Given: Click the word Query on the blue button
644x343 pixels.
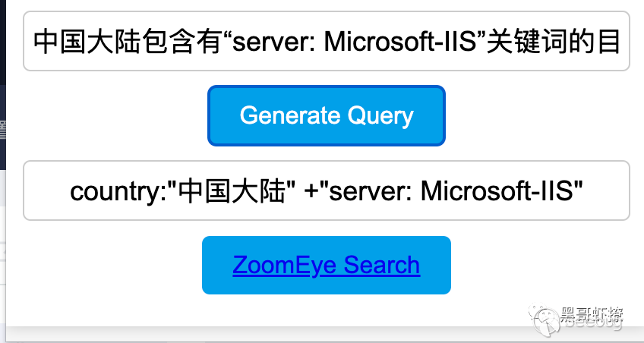Looking at the screenshot, I should point(380,115).
